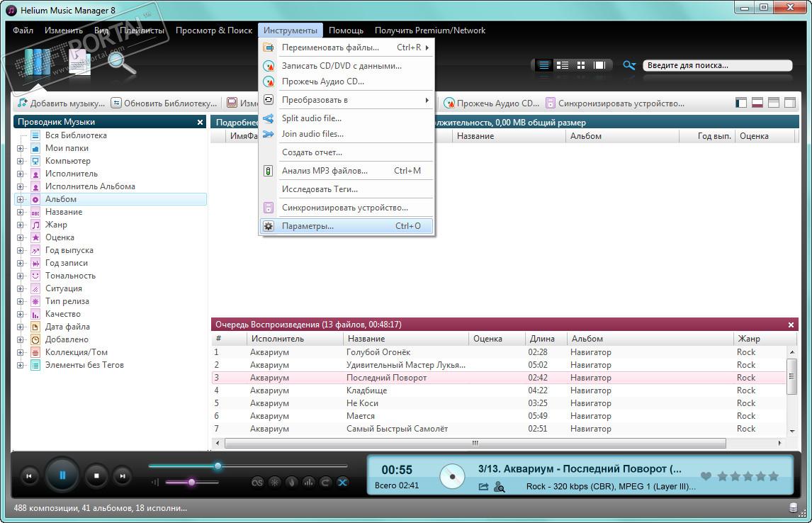Viewport: 812px width, 523px height.
Task: Toggle Last.fm scrobbling button
Action: point(257,482)
